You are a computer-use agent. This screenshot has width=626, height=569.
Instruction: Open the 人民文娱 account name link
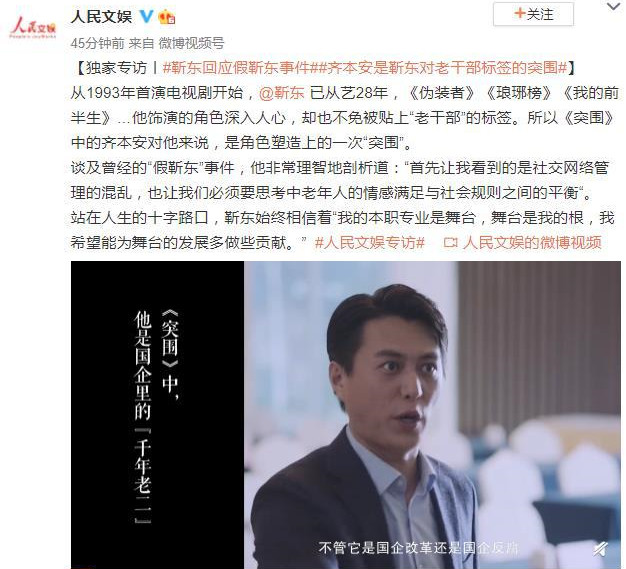(101, 16)
